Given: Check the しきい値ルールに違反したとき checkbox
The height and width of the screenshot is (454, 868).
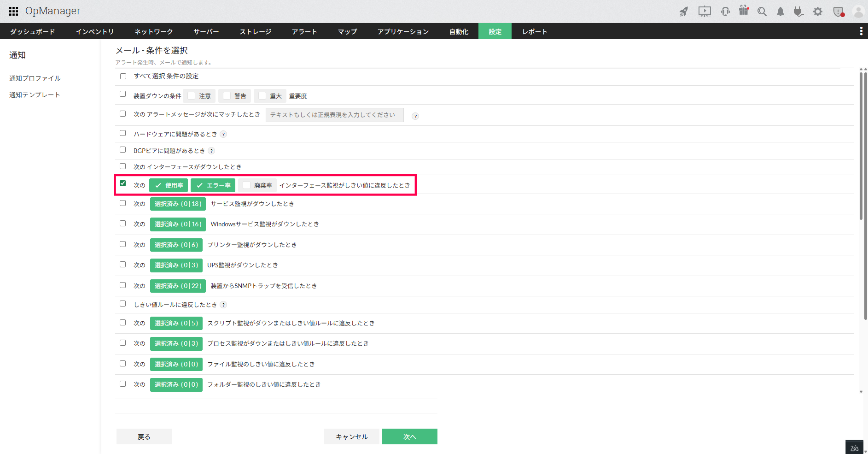Looking at the screenshot, I should 123,304.
